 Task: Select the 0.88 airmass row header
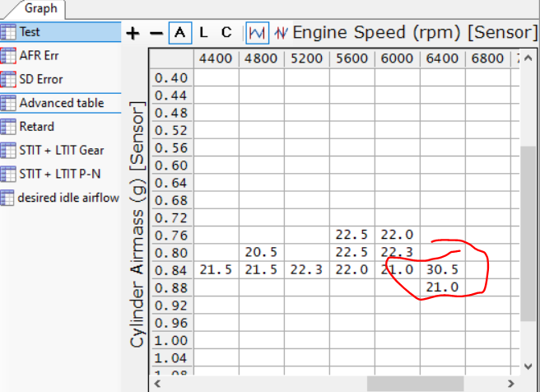tap(171, 288)
